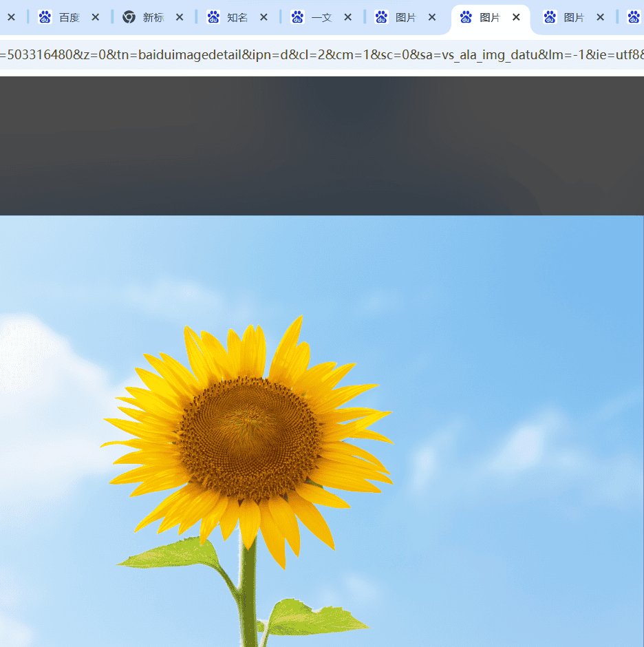Screen dimensions: 644x647
Task: Click the Baidu paw favicon on 知名 tab
Action: tap(213, 17)
